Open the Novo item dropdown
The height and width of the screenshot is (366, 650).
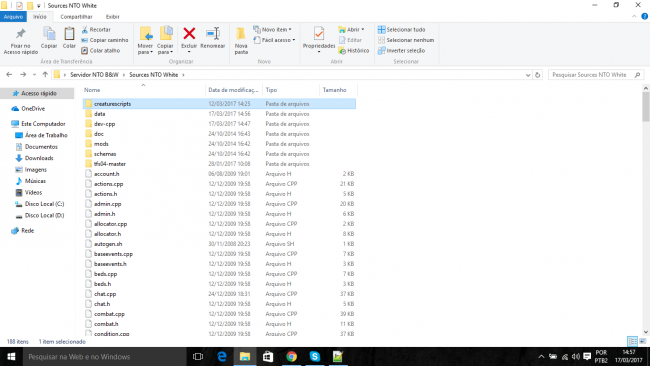tap(272, 30)
